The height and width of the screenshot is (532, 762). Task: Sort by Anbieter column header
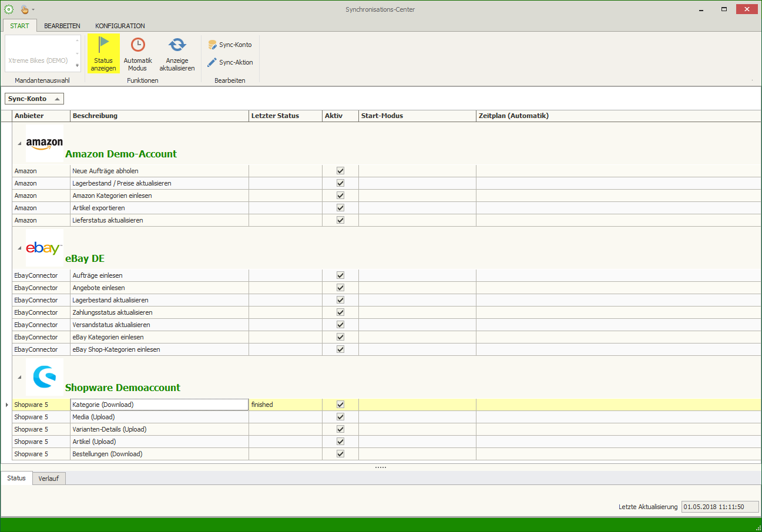pos(41,116)
